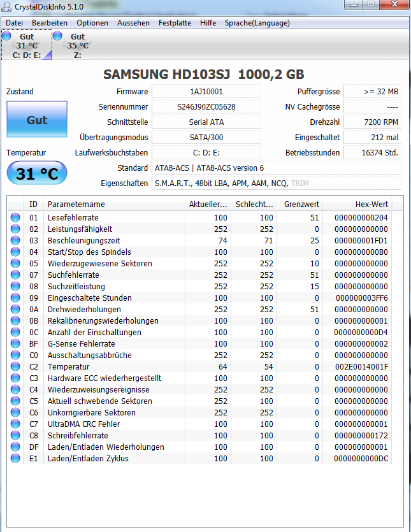The image size is (411, 532).
Task: Open the Hilfe menu
Action: (208, 23)
